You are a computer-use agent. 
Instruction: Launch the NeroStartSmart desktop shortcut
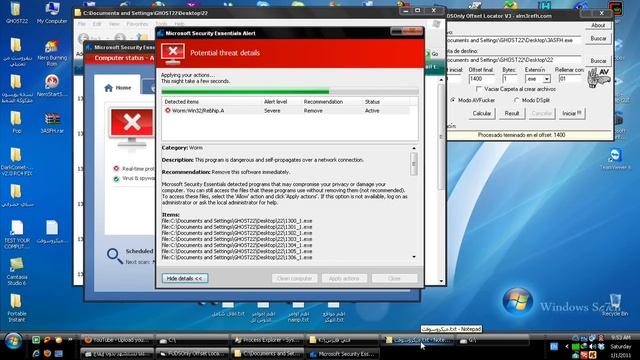point(52,85)
